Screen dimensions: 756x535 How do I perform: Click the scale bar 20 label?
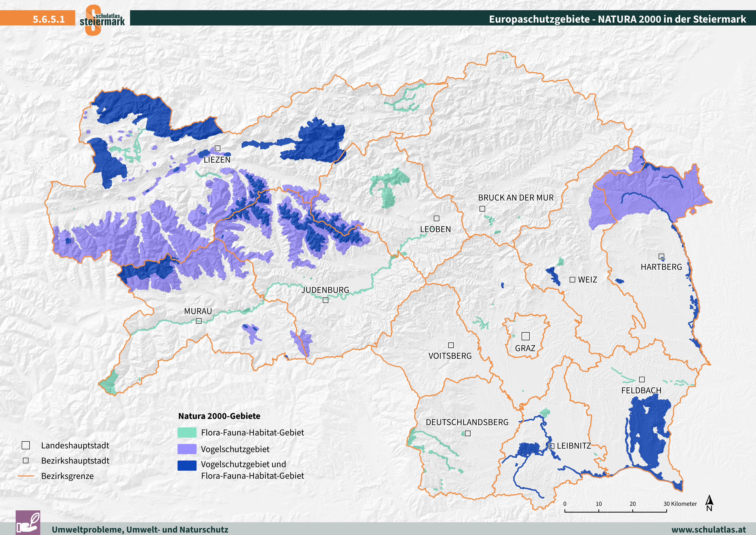click(633, 504)
